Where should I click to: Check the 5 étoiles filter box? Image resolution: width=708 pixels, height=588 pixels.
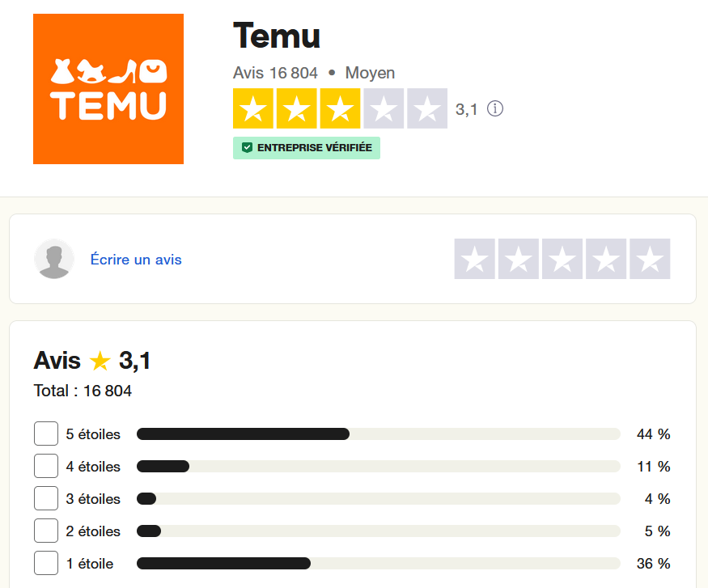pos(46,434)
